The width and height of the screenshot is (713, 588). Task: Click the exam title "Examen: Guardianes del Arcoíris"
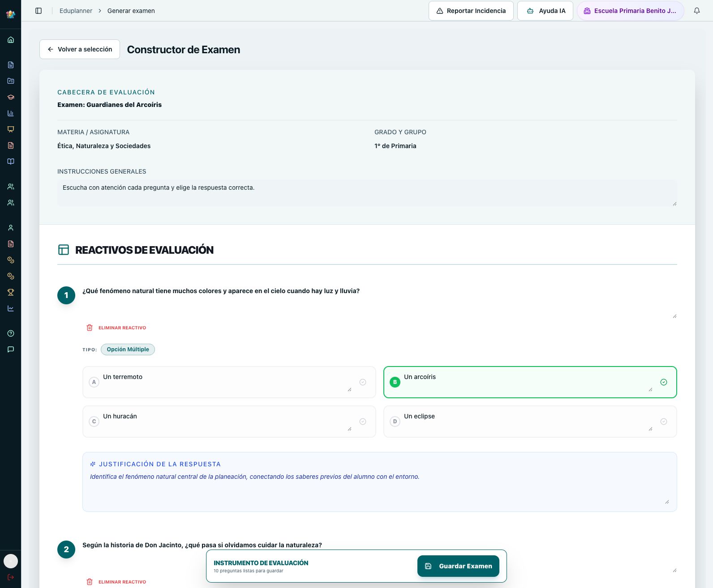pos(109,105)
